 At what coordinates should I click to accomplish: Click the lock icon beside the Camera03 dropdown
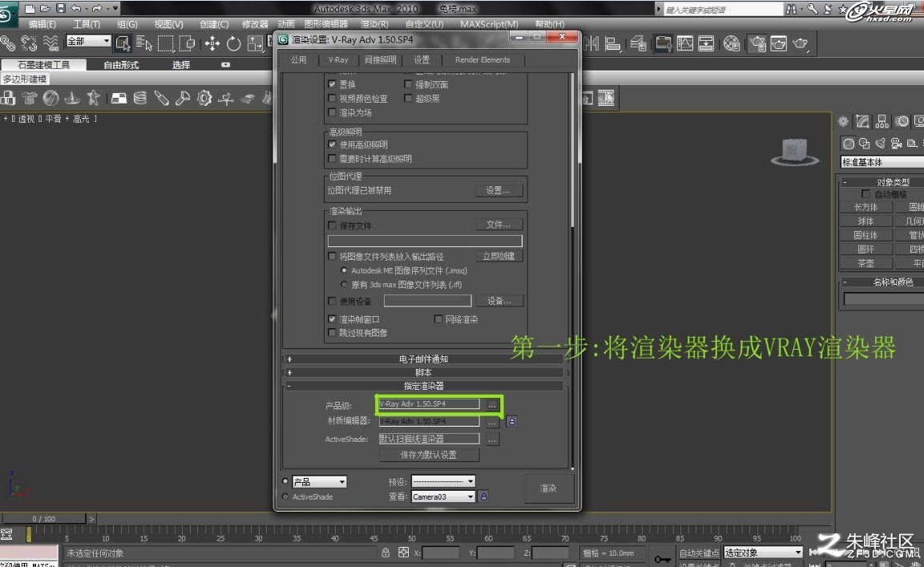484,496
